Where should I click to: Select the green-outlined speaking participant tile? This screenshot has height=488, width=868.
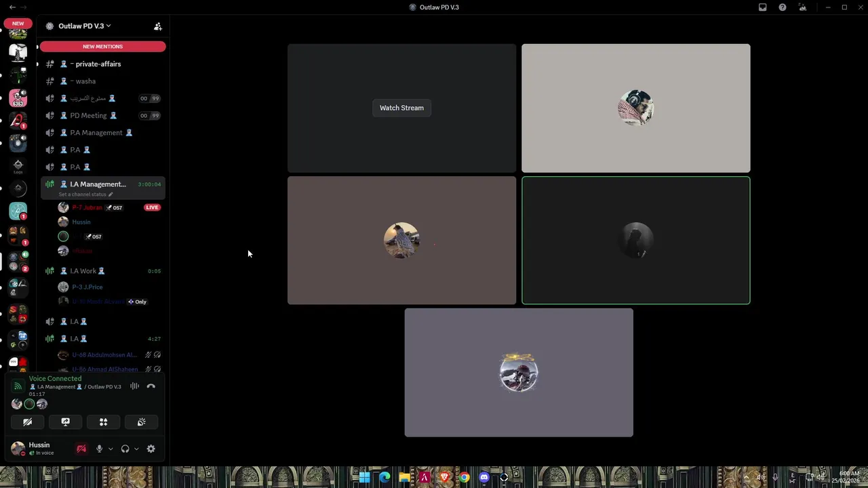pyautogui.click(x=635, y=240)
